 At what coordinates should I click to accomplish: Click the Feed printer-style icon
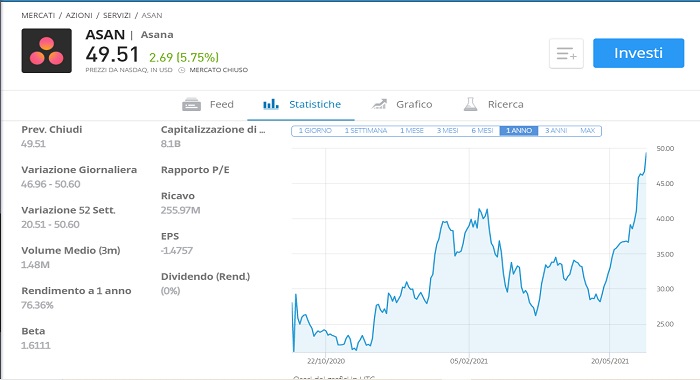[192, 104]
